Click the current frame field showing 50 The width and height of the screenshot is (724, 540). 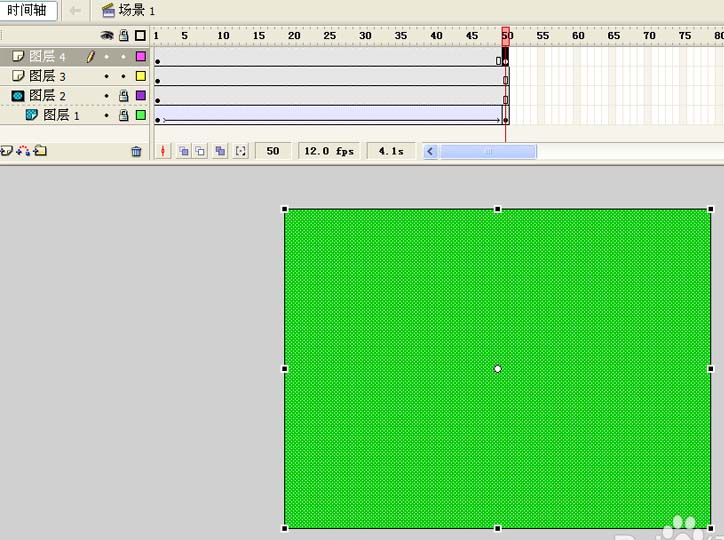click(x=273, y=151)
